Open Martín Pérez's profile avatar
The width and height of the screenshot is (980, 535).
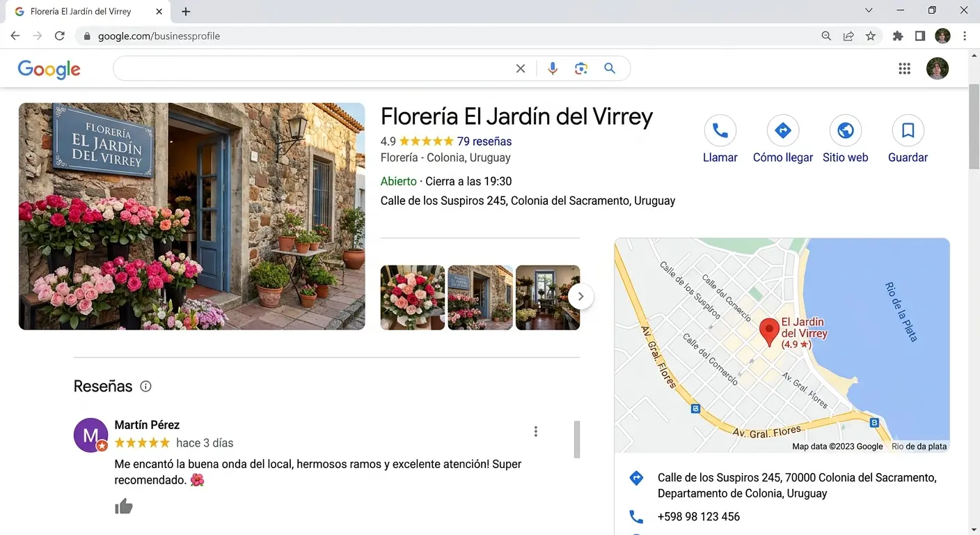(91, 435)
